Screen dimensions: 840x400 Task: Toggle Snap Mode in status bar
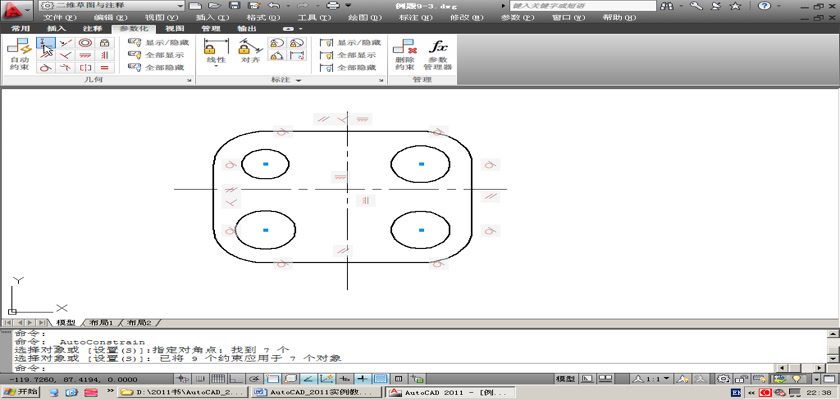pyautogui.click(x=201, y=379)
